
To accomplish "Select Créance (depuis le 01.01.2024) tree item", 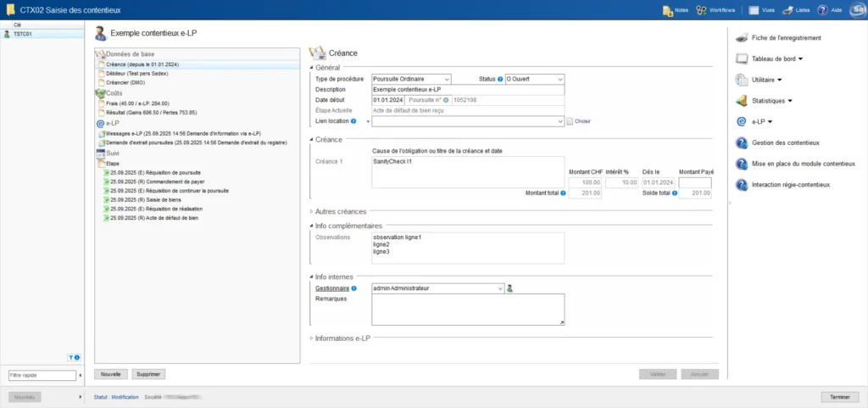I will coord(142,64).
